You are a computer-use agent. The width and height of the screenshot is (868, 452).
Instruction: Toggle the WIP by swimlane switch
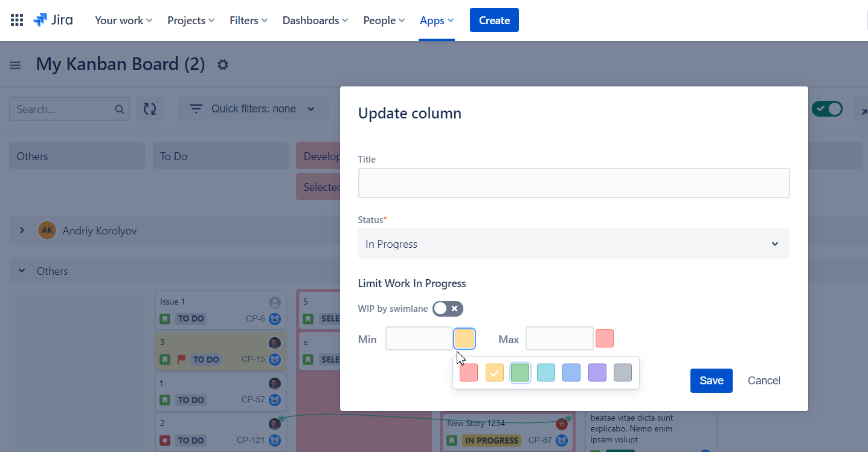click(448, 309)
